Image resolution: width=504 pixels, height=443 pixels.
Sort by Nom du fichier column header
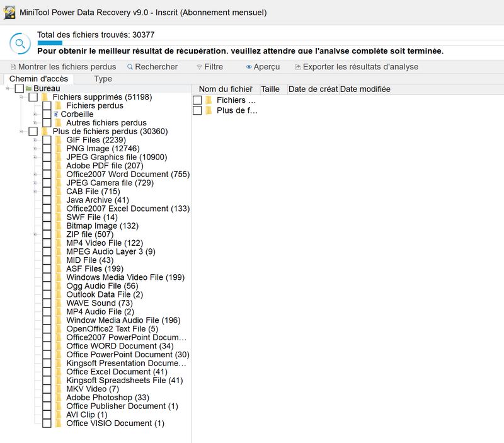point(226,89)
